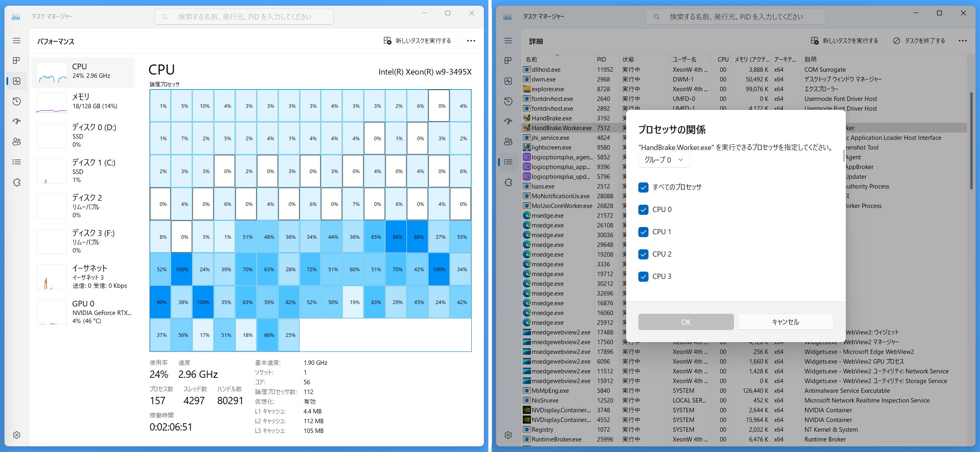Select GPU 0 in the performance list
The width and height of the screenshot is (980, 452).
[83, 312]
